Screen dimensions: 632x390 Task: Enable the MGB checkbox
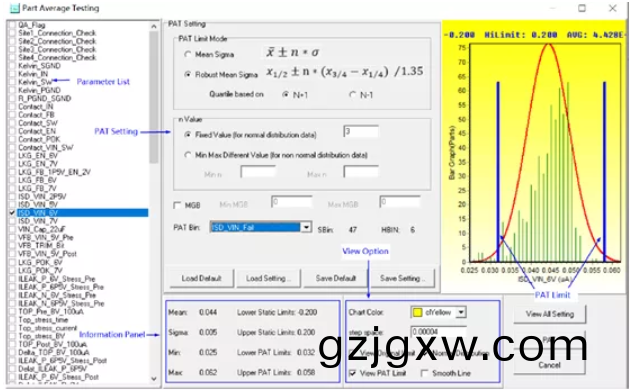click(177, 205)
